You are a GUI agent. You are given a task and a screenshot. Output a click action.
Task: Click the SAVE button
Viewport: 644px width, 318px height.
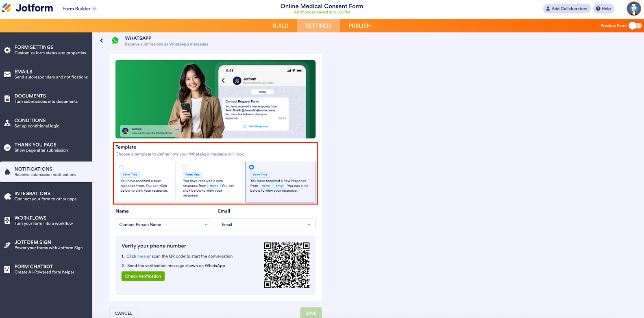tap(311, 313)
